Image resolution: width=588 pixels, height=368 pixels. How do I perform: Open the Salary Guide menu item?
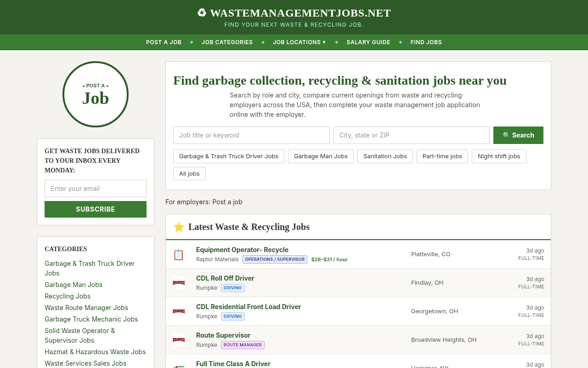coord(368,42)
